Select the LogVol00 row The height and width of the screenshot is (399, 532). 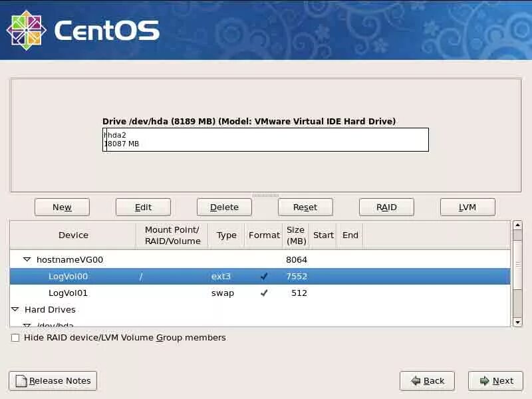click(260, 276)
